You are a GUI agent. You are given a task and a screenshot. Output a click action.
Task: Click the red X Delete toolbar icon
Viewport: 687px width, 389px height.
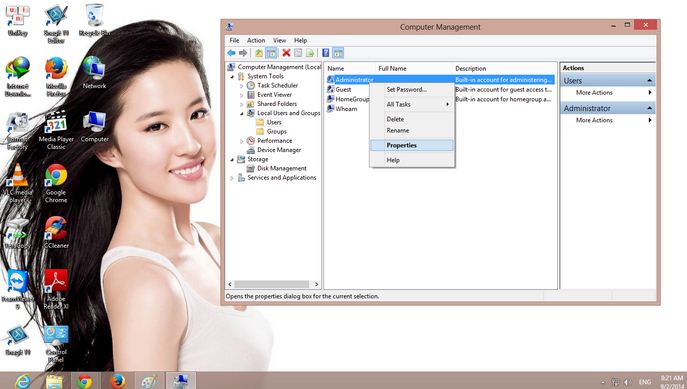click(286, 53)
